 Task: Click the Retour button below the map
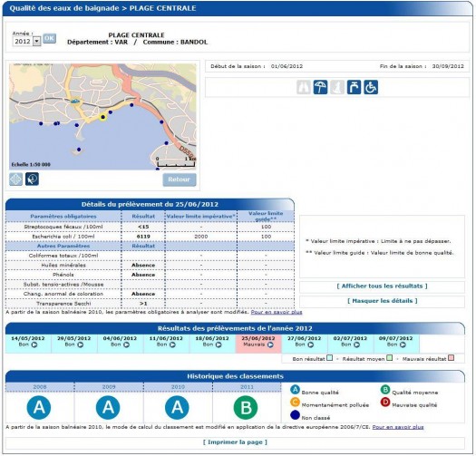pos(180,179)
